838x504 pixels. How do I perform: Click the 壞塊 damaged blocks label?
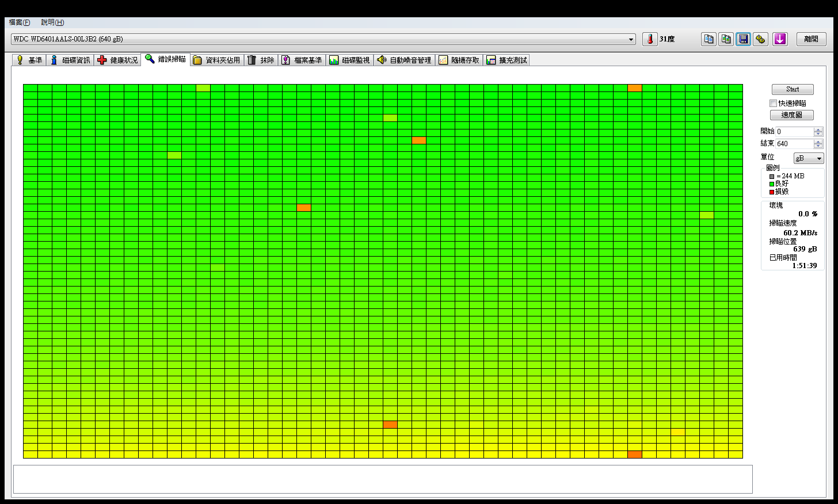(776, 205)
